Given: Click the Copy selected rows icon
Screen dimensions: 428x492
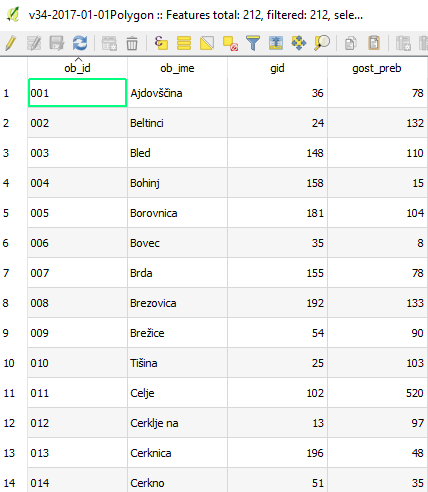Looking at the screenshot, I should [x=350, y=43].
